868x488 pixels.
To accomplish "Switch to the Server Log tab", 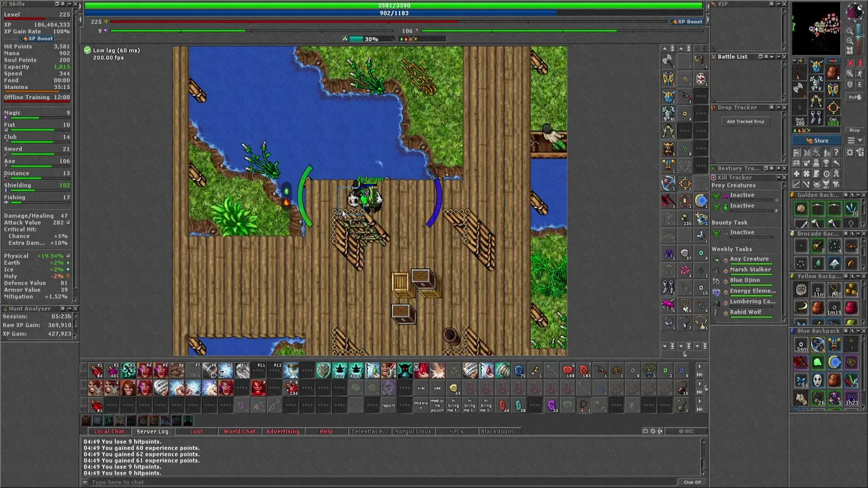I will coord(153,431).
